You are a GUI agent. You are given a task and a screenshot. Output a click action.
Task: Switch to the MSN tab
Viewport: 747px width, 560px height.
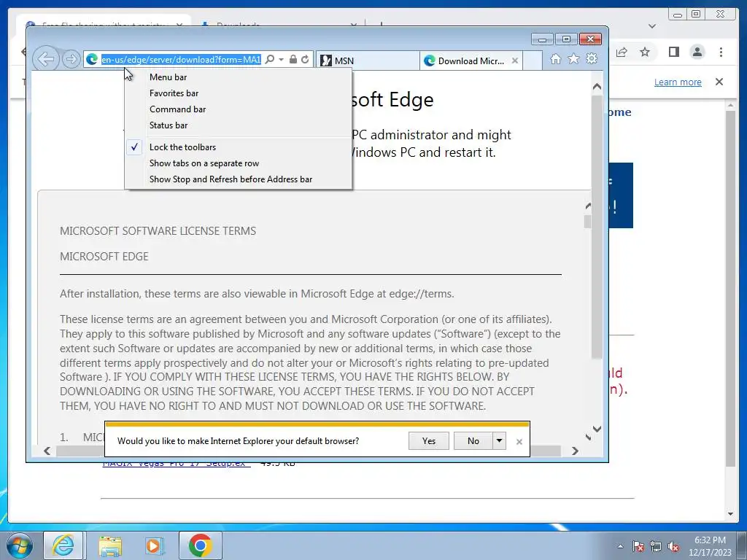point(368,61)
